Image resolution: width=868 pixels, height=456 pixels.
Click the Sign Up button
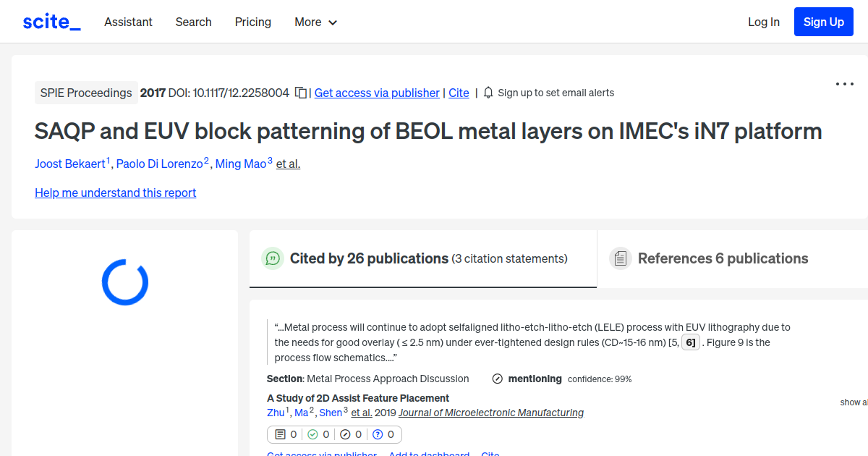[x=823, y=21]
